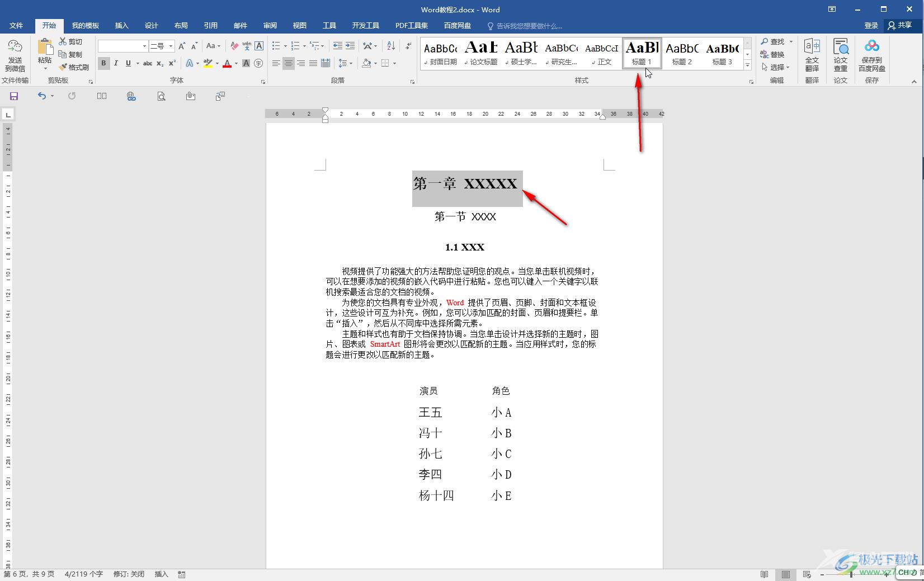
Task: Increase font size with grow icon
Action: (182, 46)
